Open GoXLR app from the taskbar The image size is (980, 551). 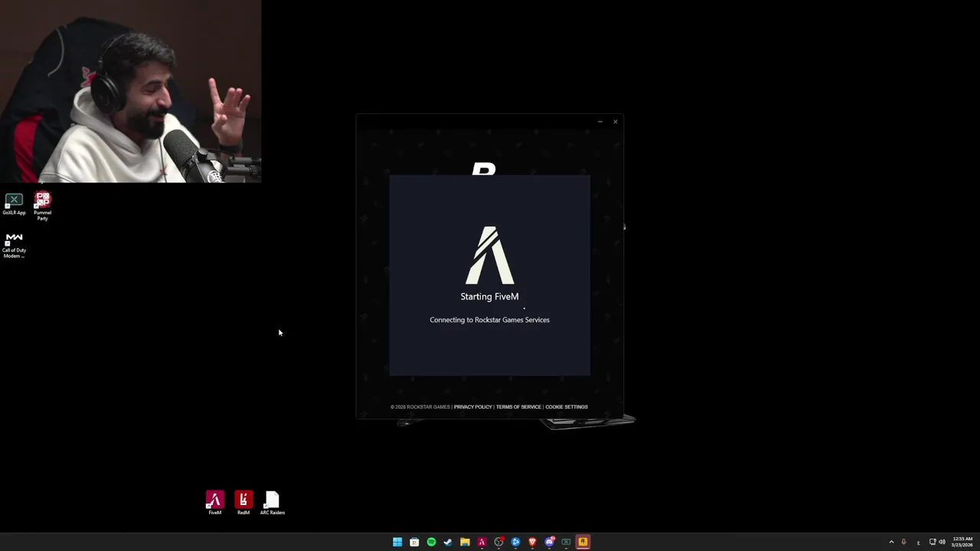coord(566,542)
